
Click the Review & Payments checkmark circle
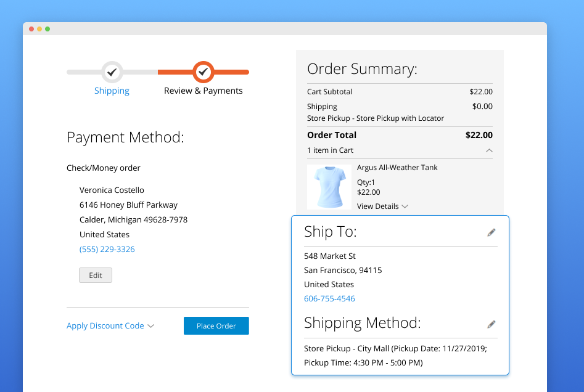click(x=203, y=72)
